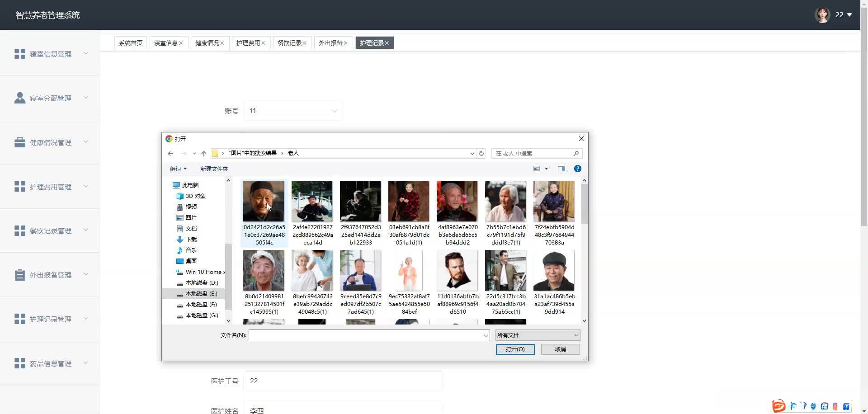This screenshot has height=414, width=868.
Task: Open 桌面 in navigation pane
Action: pyautogui.click(x=191, y=261)
